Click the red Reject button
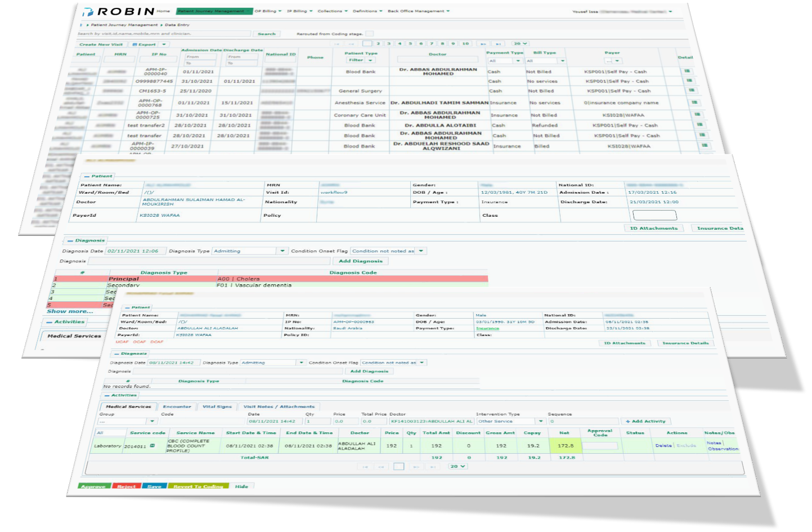This screenshot has width=812, height=532. pyautogui.click(x=127, y=486)
